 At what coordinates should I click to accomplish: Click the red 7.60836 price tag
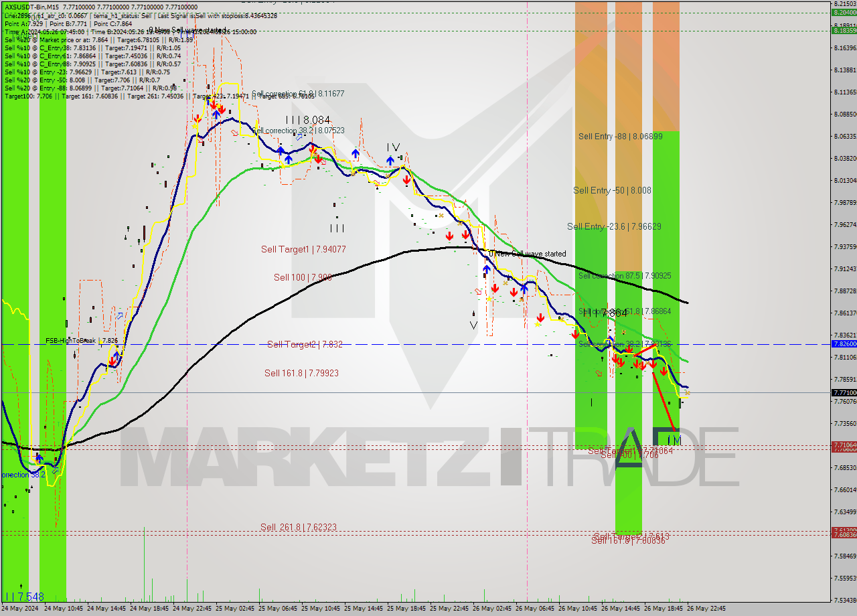[x=844, y=534]
